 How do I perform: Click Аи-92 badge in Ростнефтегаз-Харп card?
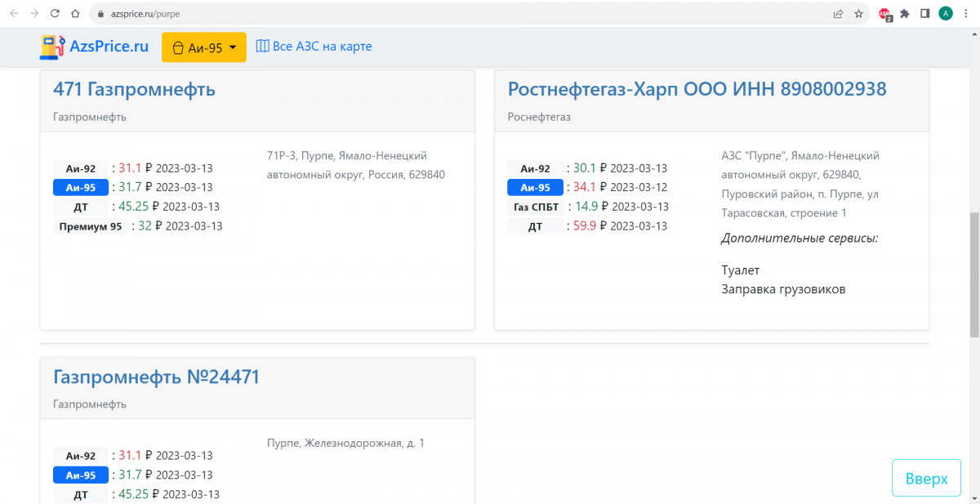[x=536, y=168]
